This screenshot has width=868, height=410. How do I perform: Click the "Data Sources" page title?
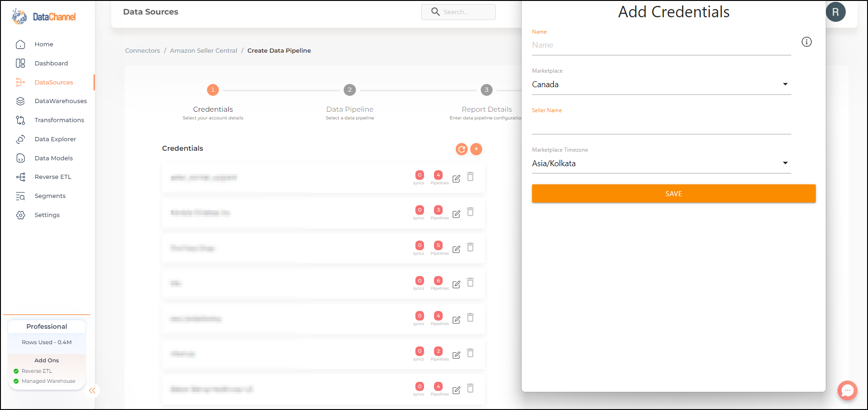pyautogui.click(x=151, y=12)
